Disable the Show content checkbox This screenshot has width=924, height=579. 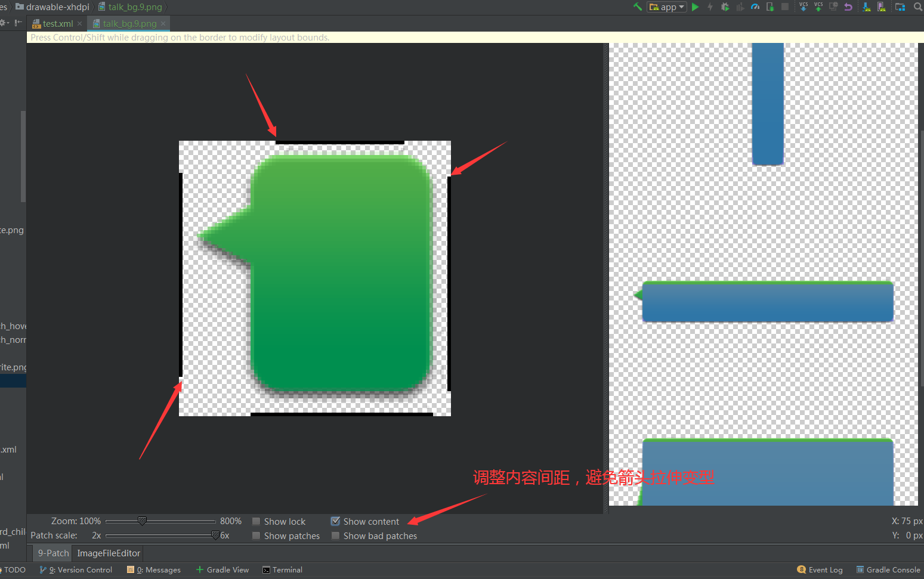[x=335, y=521]
